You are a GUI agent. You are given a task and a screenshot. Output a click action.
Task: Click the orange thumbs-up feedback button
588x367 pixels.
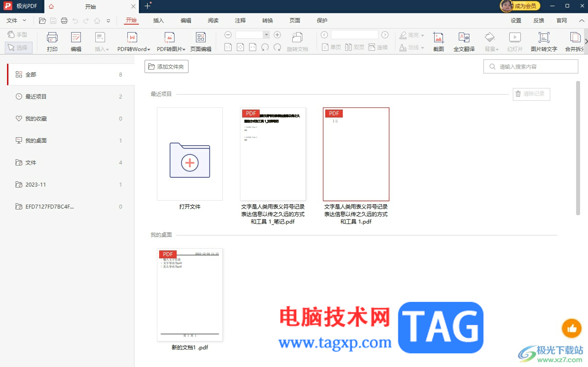(572, 328)
